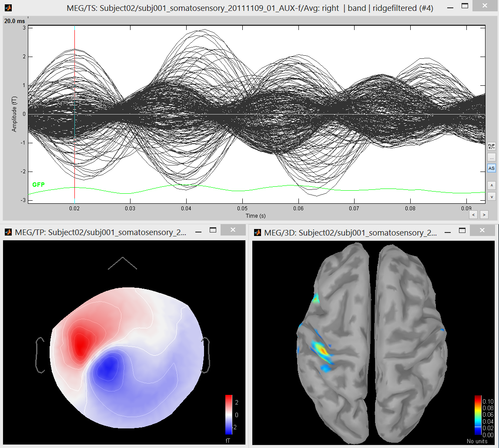499x448 pixels.
Task: Click the red-blue topography colorbar
Action: [228, 414]
